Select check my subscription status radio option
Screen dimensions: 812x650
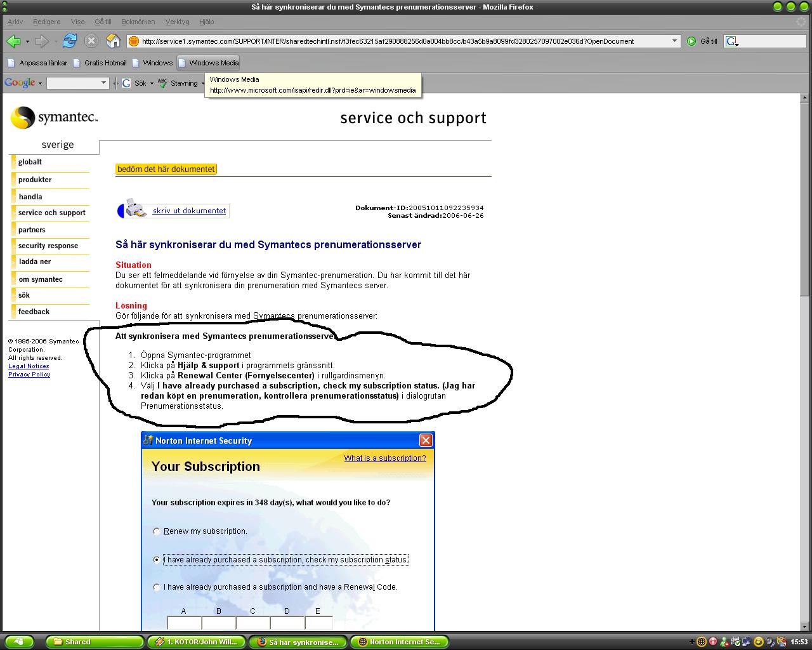[x=157, y=560]
